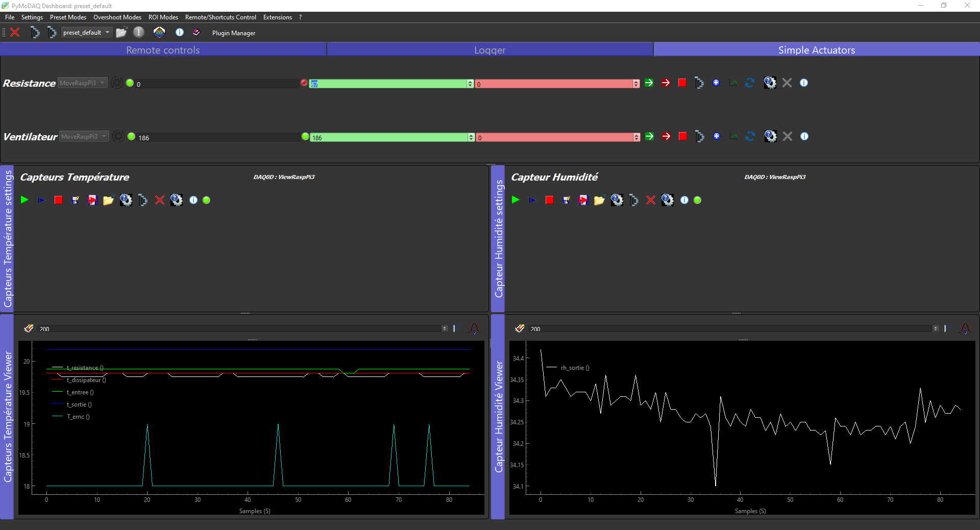
Task: Toggle Ventilateur fine tuning plus icon
Action: 717,136
